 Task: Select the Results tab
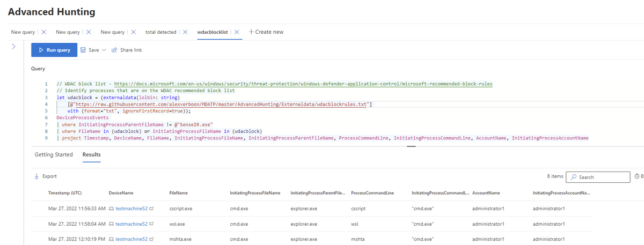pos(92,155)
